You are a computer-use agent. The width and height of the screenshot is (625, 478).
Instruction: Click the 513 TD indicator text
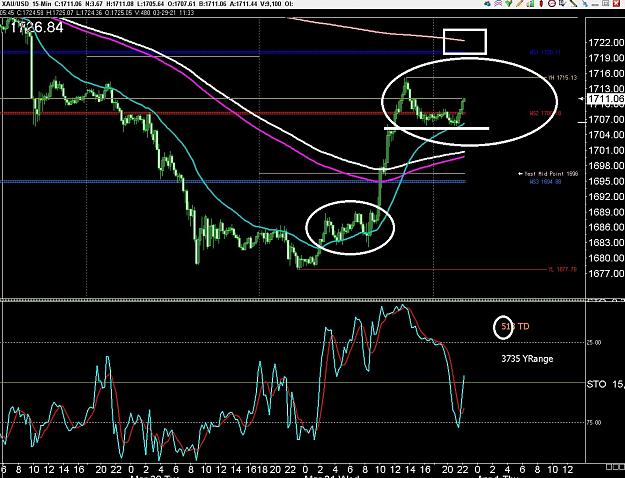pos(515,327)
